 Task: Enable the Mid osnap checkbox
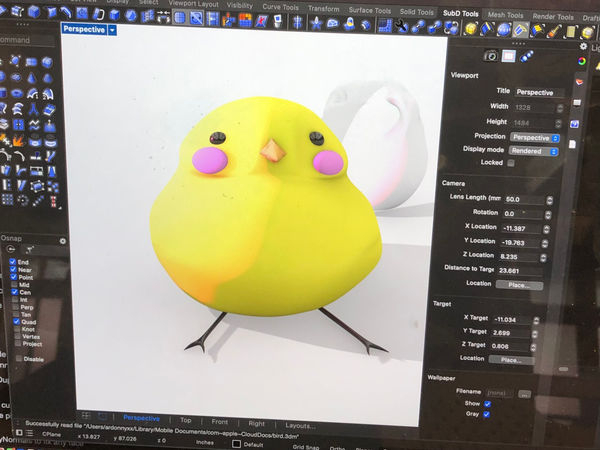click(x=14, y=284)
